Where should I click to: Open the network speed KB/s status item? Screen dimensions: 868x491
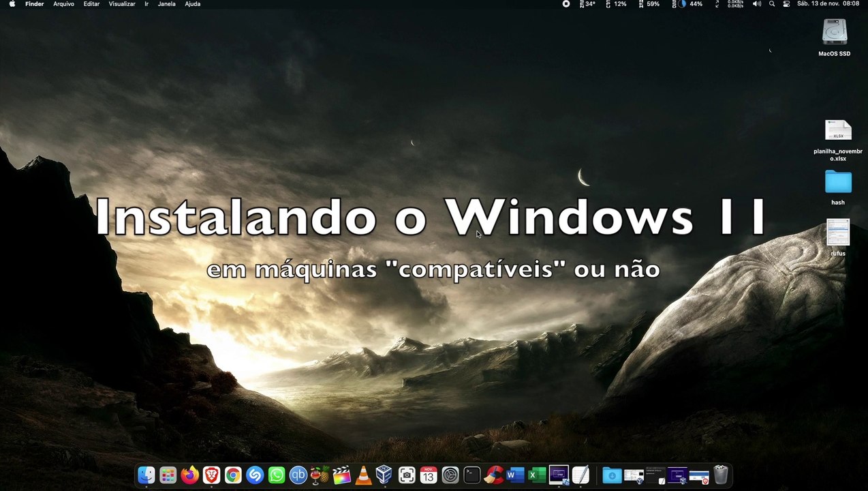tap(736, 4)
